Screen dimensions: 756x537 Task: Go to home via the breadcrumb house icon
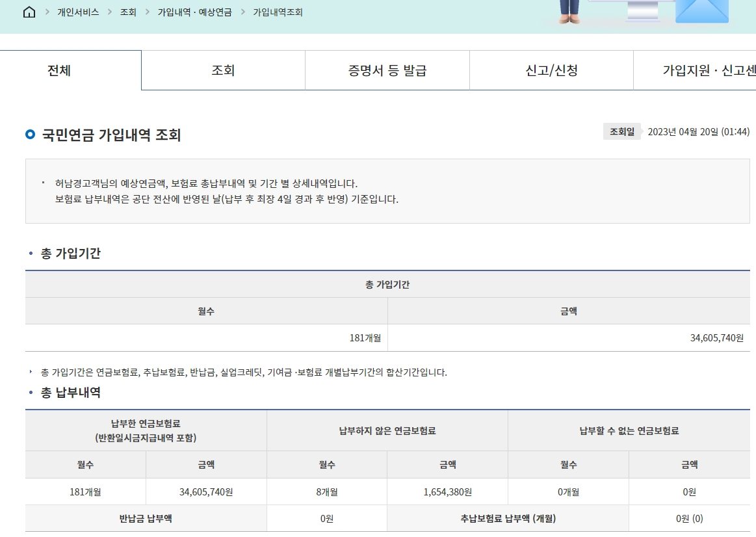(29, 12)
